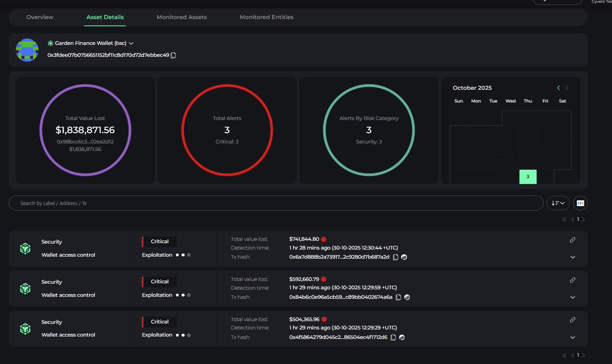The height and width of the screenshot is (364, 612).
Task: Open explorer icon beside hash 0x84b6c0e9
Action: point(407,297)
